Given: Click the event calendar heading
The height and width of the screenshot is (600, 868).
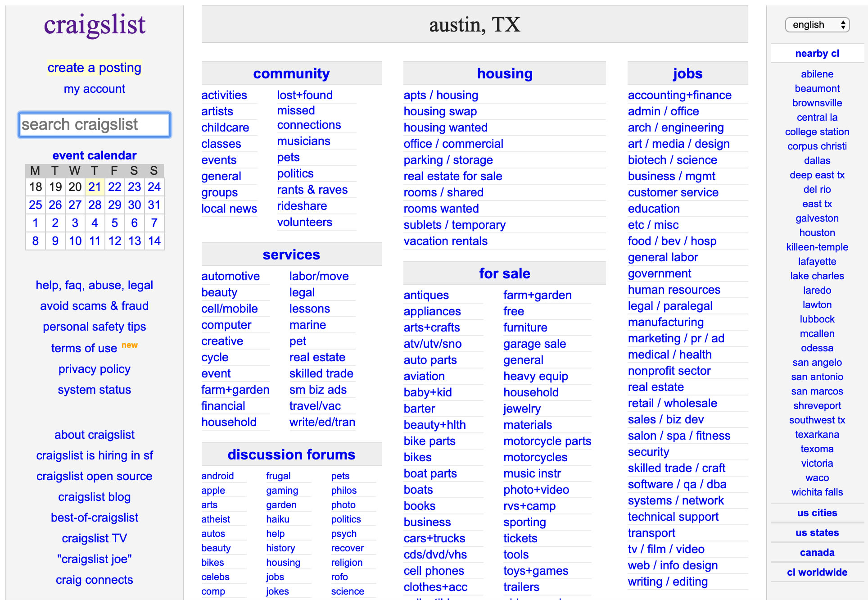Looking at the screenshot, I should [x=94, y=155].
